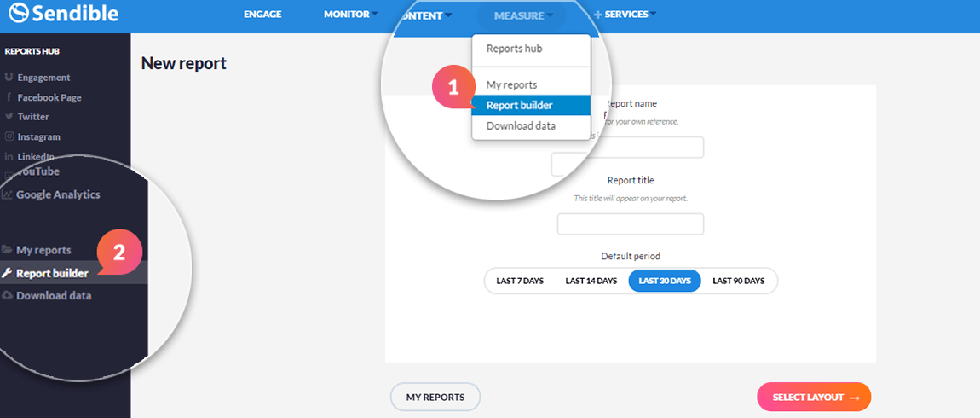Click the Sendible logo icon
The image size is (980, 418).
(x=19, y=13)
